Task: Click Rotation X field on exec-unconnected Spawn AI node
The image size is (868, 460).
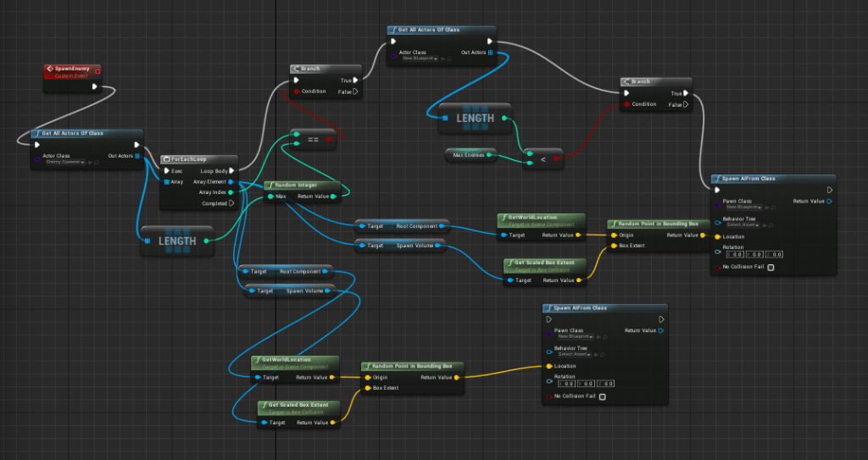Action: point(566,383)
